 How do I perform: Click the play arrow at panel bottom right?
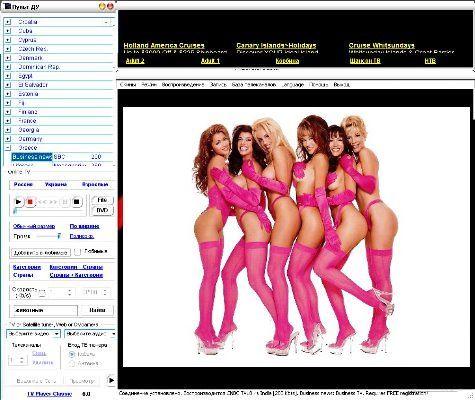[x=111, y=380]
